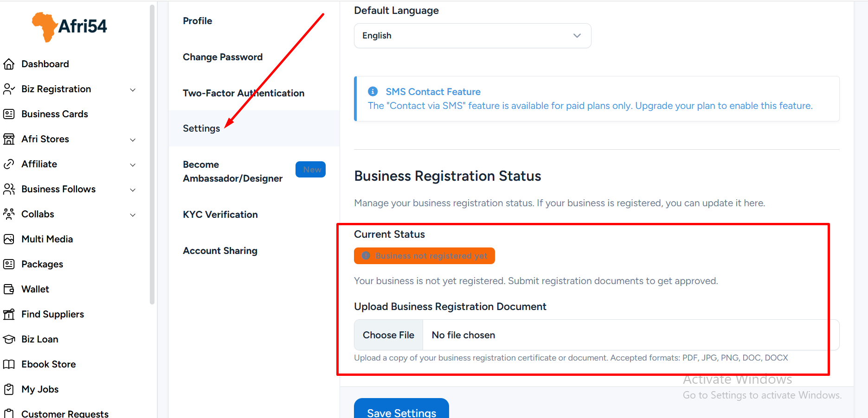Viewport: 868px width, 418px height.
Task: Click the Find Suppliers icon
Action: tap(9, 314)
